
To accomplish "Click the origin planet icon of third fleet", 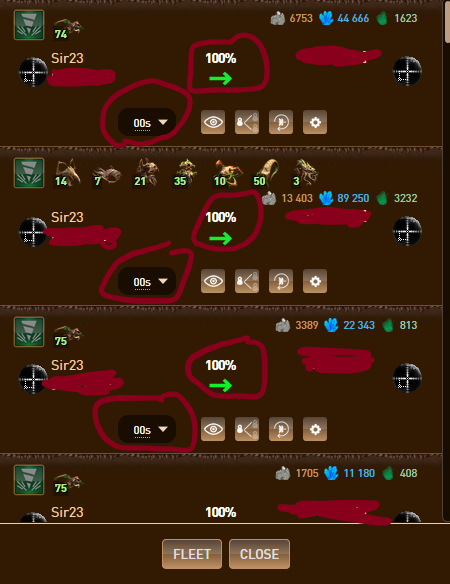I will pos(33,379).
